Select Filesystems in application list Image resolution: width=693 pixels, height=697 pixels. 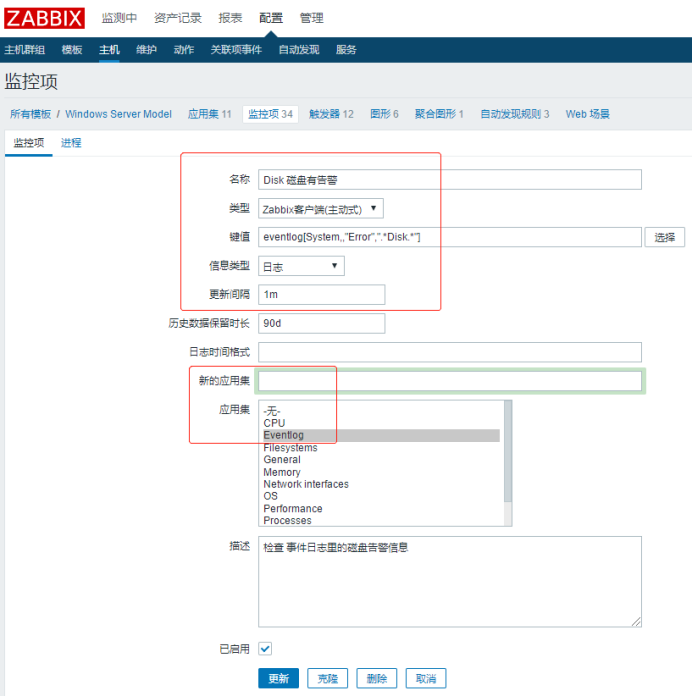click(381, 448)
